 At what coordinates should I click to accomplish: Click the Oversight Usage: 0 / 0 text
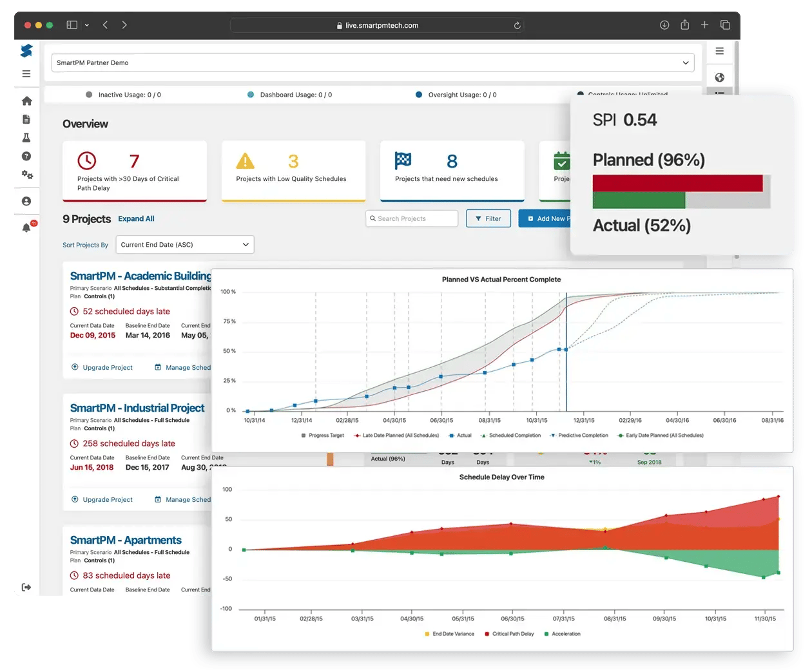462,95
